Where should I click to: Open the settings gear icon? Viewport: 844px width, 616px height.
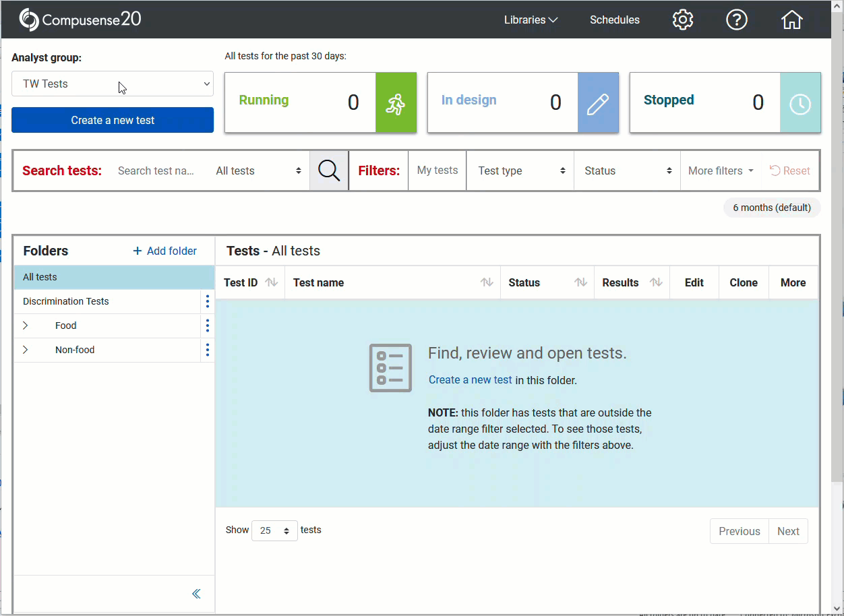coord(683,20)
